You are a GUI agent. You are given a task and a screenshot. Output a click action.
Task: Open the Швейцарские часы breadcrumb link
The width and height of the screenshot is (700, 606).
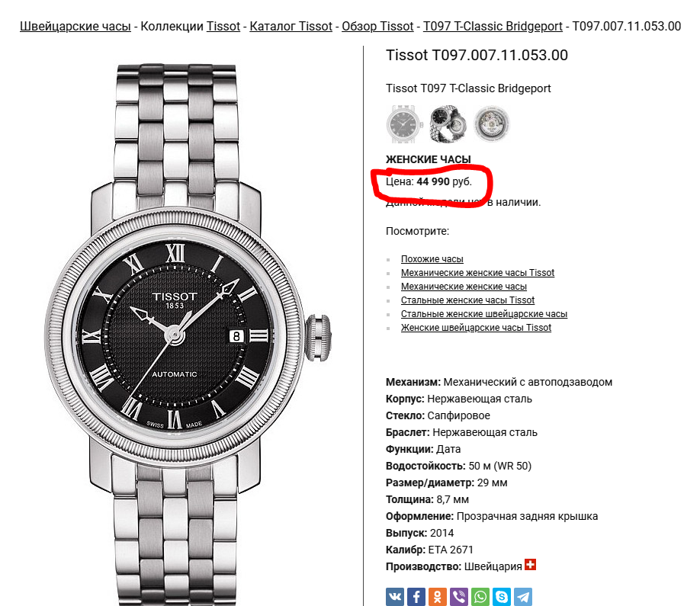(x=75, y=27)
